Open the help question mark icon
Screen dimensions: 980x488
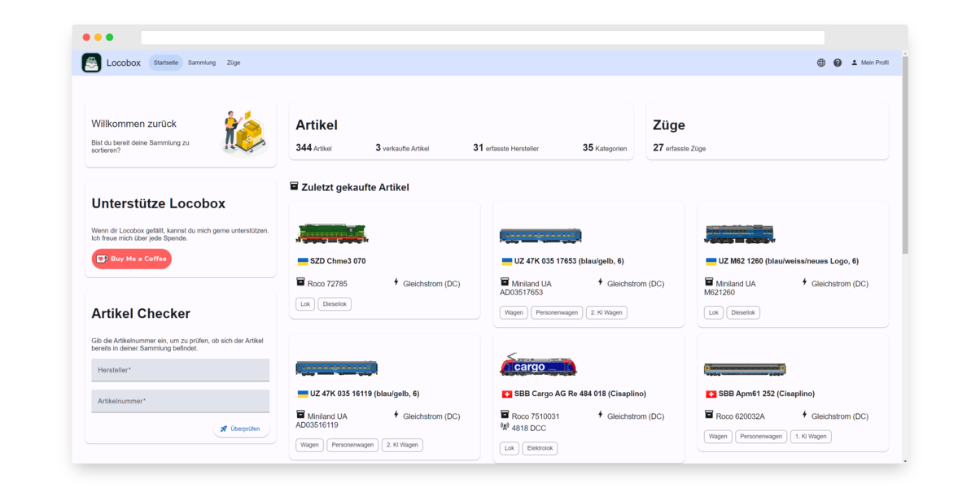point(838,63)
